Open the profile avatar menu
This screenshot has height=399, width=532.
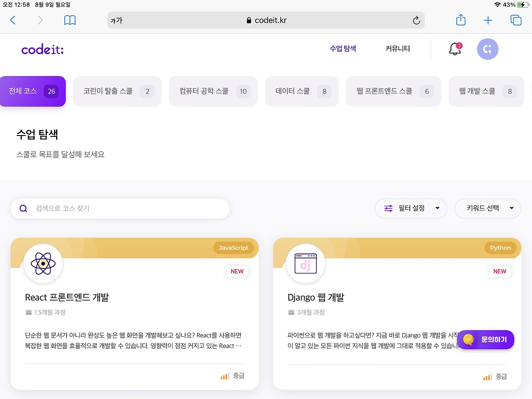(488, 49)
